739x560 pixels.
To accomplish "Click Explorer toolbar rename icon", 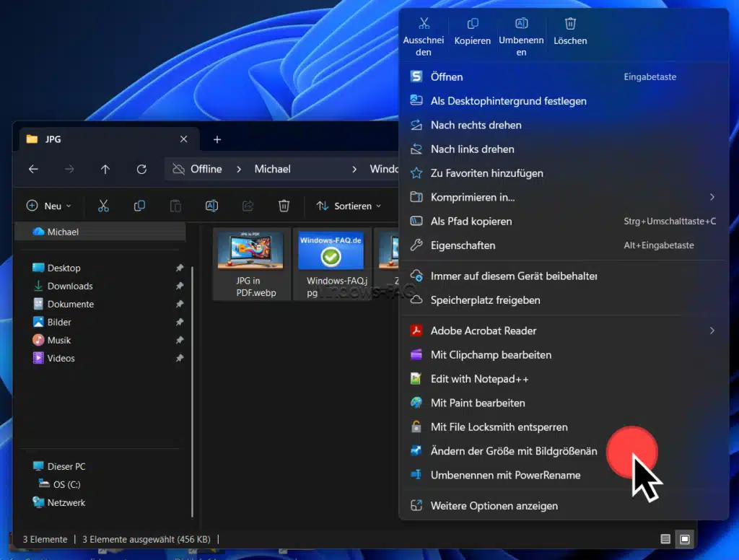I will pos(211,206).
